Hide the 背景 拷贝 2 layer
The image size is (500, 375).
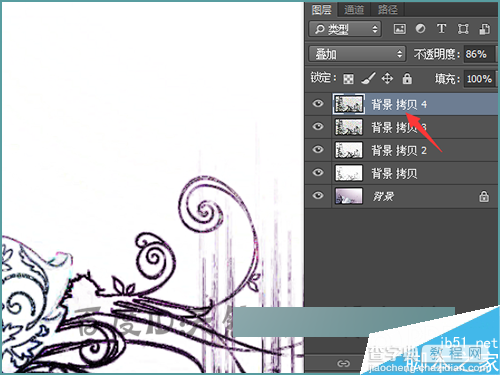click(x=318, y=150)
